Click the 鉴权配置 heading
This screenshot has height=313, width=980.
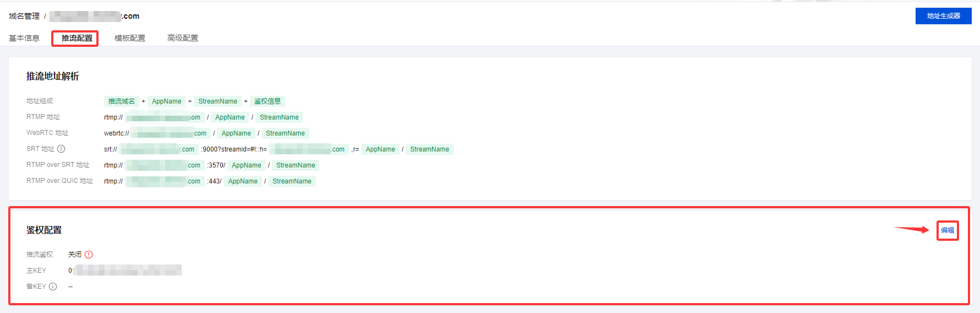tap(44, 230)
